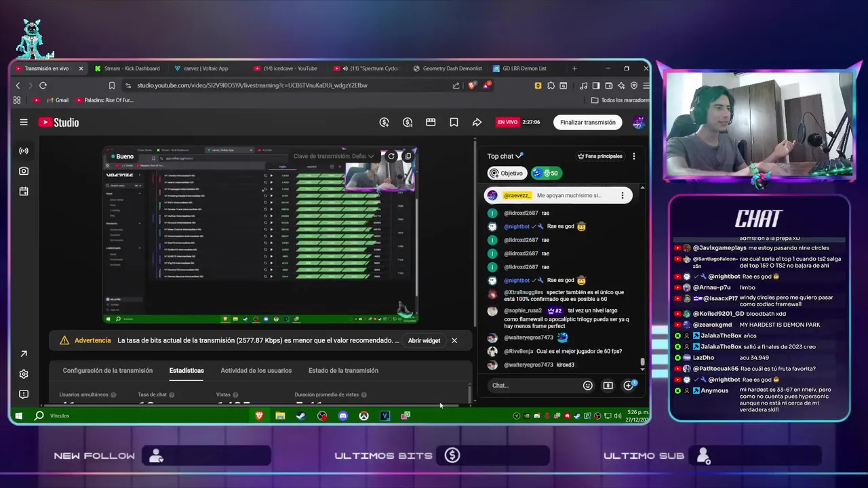This screenshot has width=868, height=488.
Task: Open Todos los marcadores folder
Action: point(620,100)
